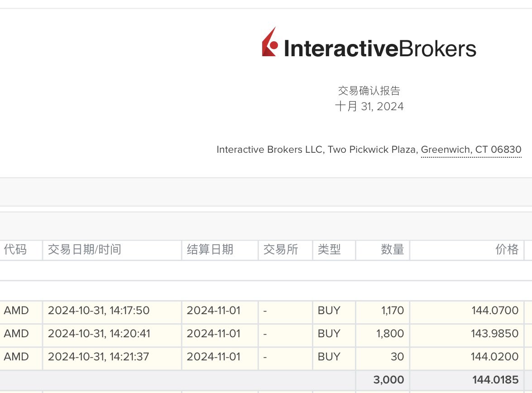This screenshot has width=532, height=393.
Task: Click BUY type in the 143.9850 row
Action: (x=329, y=334)
